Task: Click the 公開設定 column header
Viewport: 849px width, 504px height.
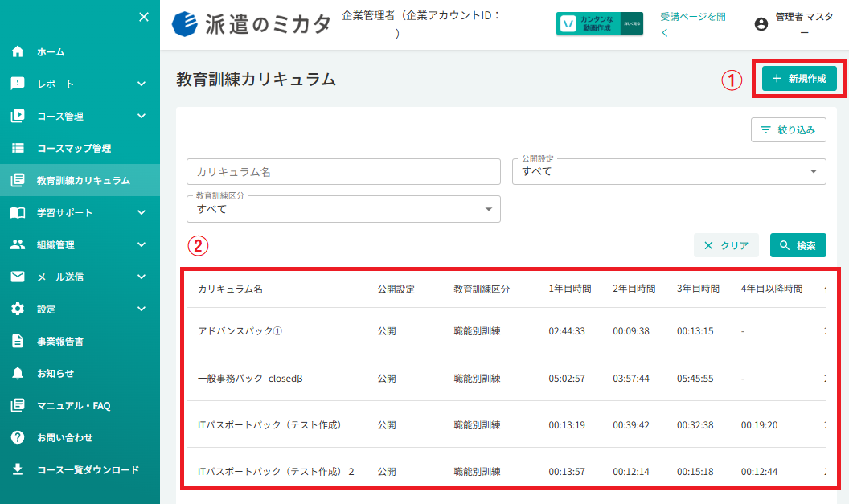Action: [396, 289]
